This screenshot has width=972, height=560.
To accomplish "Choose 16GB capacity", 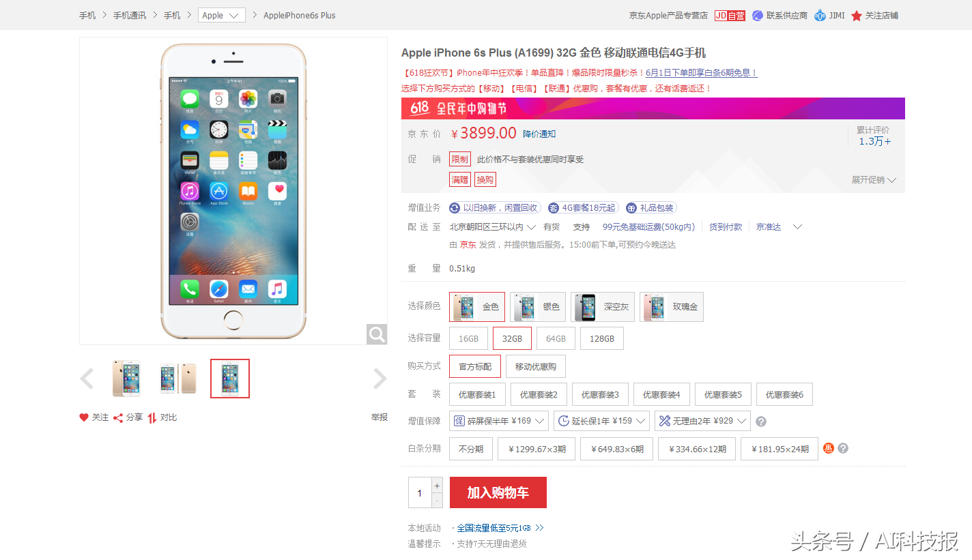I will tap(468, 339).
